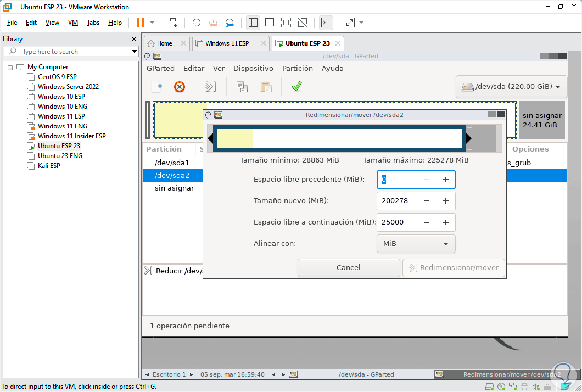The width and height of the screenshot is (582, 392).
Task: Select Kali ESP in library
Action: (49, 166)
